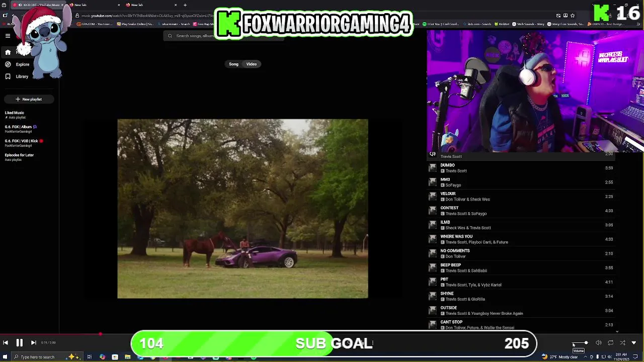Mute audio with the speaker icon

598,343
